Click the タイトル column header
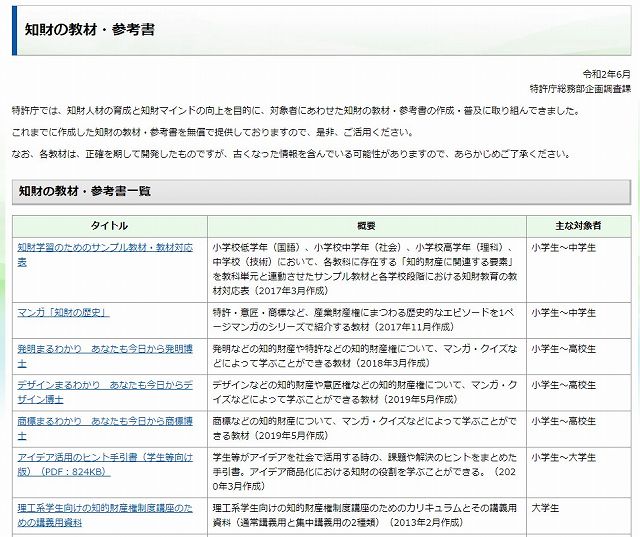This screenshot has width=640, height=537. coord(109,226)
